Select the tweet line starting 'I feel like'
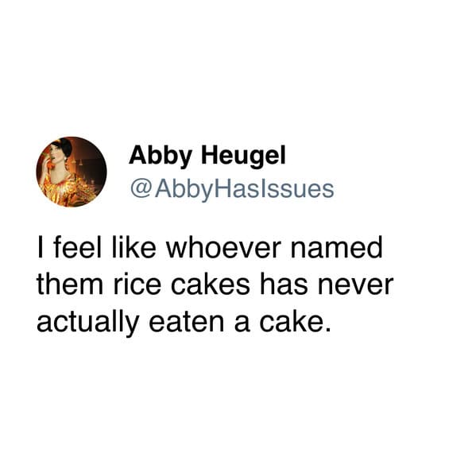Screen dimensions: 476x476 [x=210, y=248]
